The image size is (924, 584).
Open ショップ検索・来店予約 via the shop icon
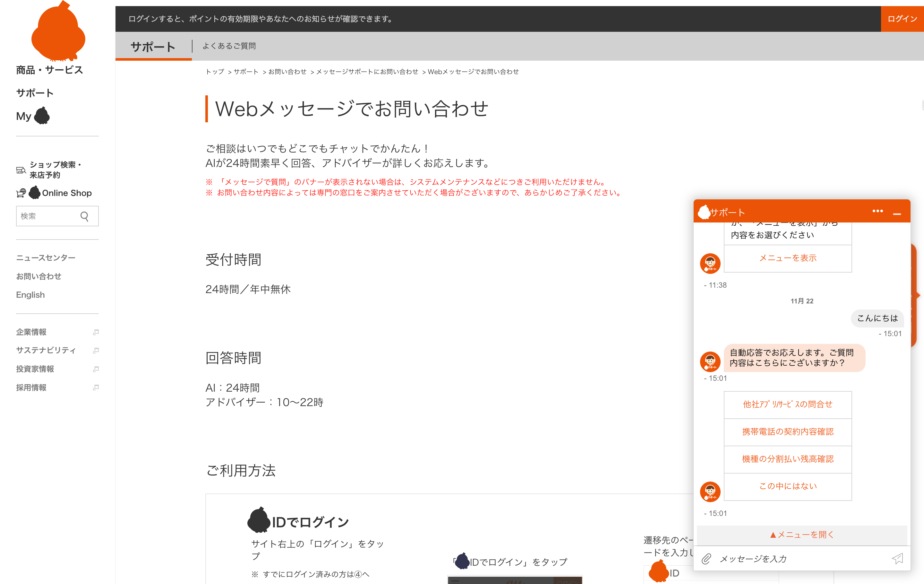[21, 170]
